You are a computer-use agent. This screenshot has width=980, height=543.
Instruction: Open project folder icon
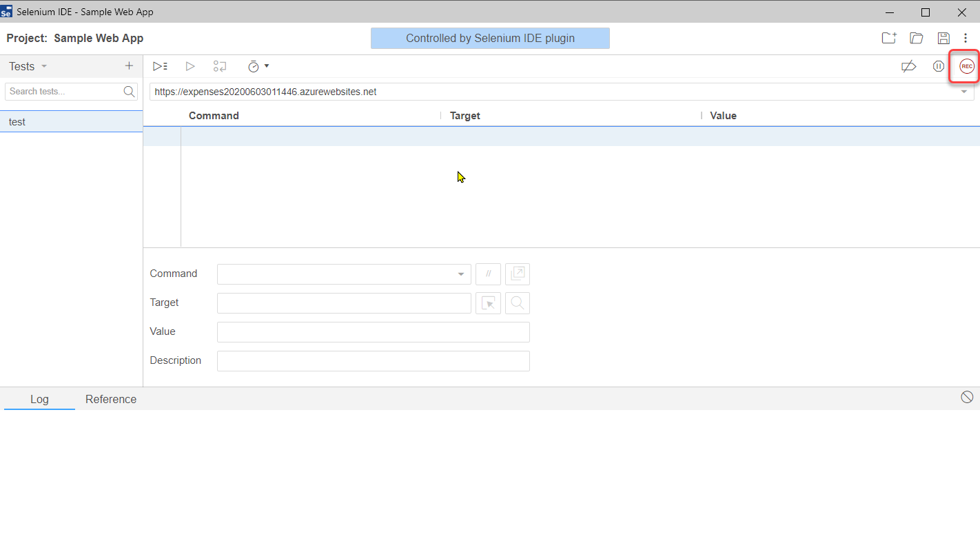917,38
